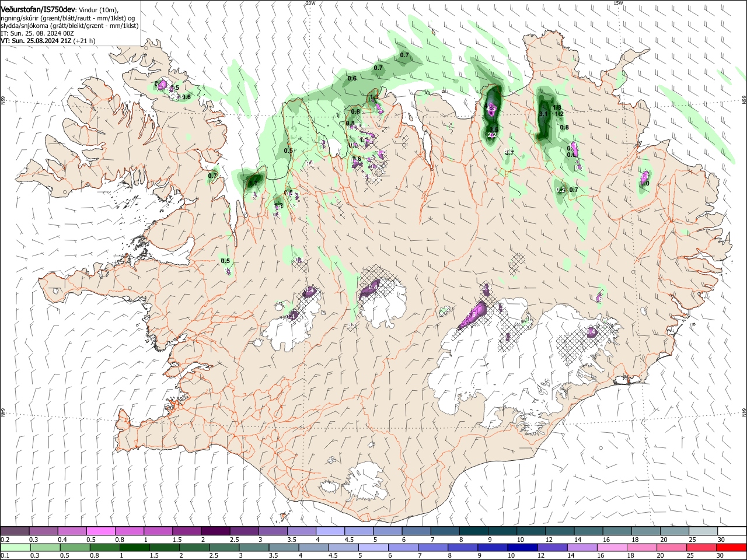
Task: Pick the palest green 0.1 swatch in the rain legend row
Action: pyautogui.click(x=15, y=547)
